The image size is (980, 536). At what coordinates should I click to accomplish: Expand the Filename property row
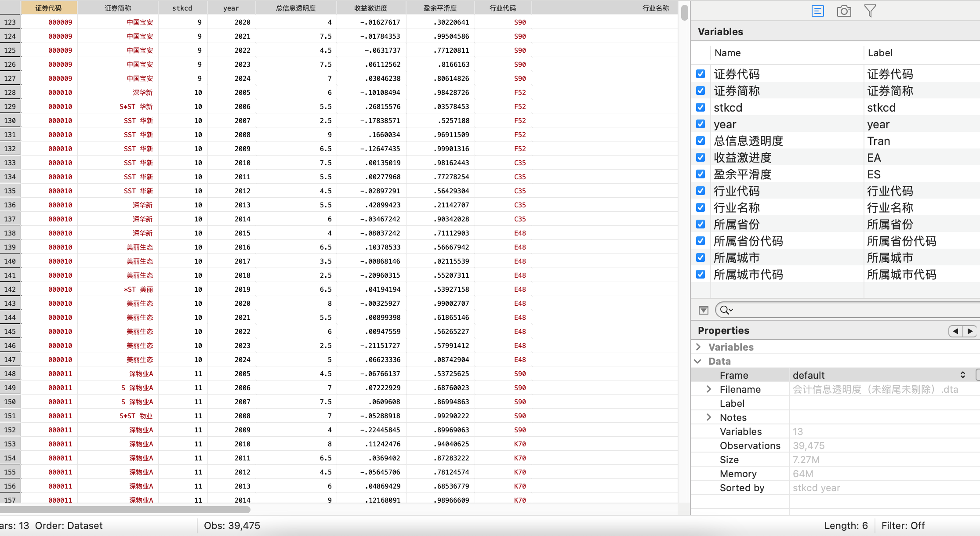point(708,389)
